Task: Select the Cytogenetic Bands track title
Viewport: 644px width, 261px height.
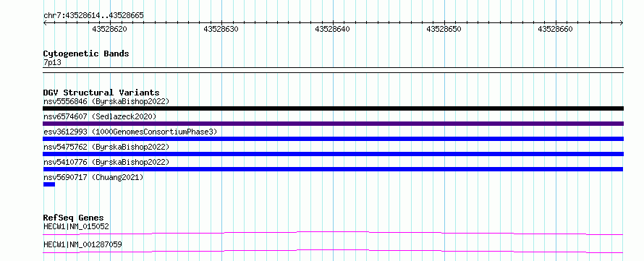Action: tap(86, 54)
